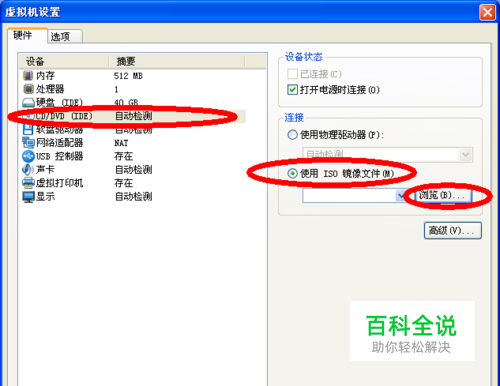Click 存在 in the USB 控制器 row
Viewport: 500px width, 386px height.
point(124,156)
